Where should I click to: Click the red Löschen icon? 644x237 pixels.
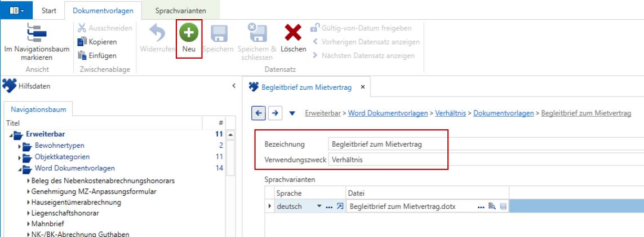click(x=293, y=33)
